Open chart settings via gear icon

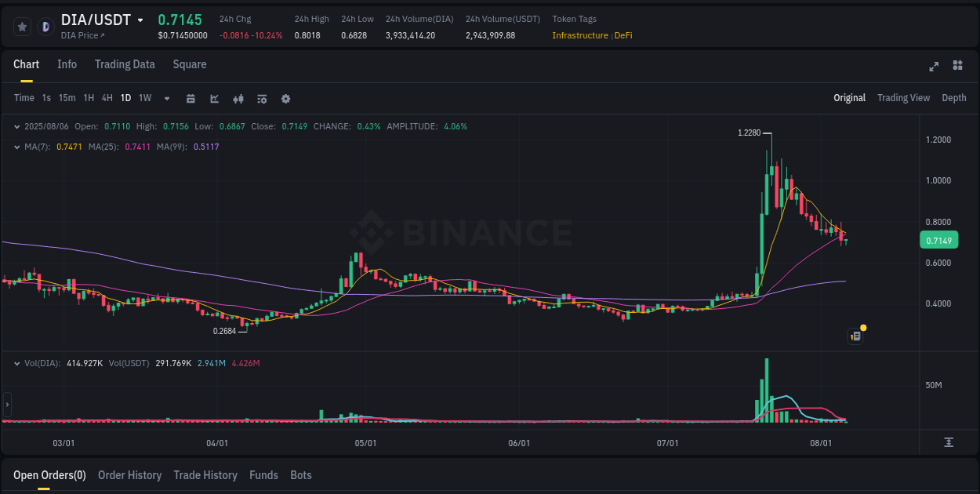pyautogui.click(x=285, y=98)
